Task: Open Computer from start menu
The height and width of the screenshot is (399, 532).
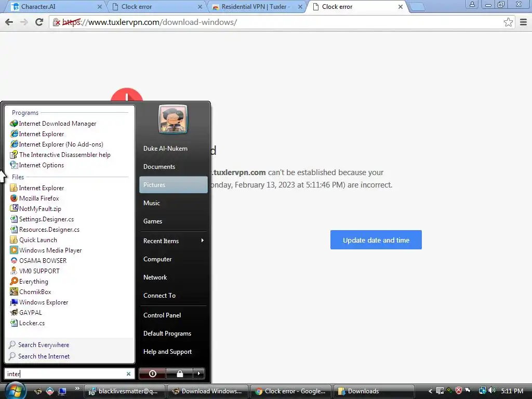Action: 157,259
